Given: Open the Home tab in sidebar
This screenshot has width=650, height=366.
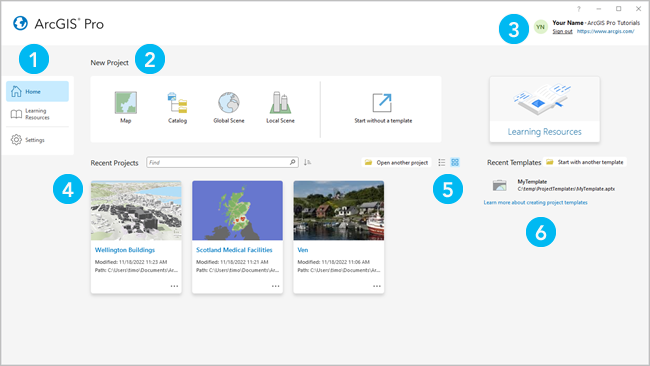Looking at the screenshot, I should pos(37,91).
